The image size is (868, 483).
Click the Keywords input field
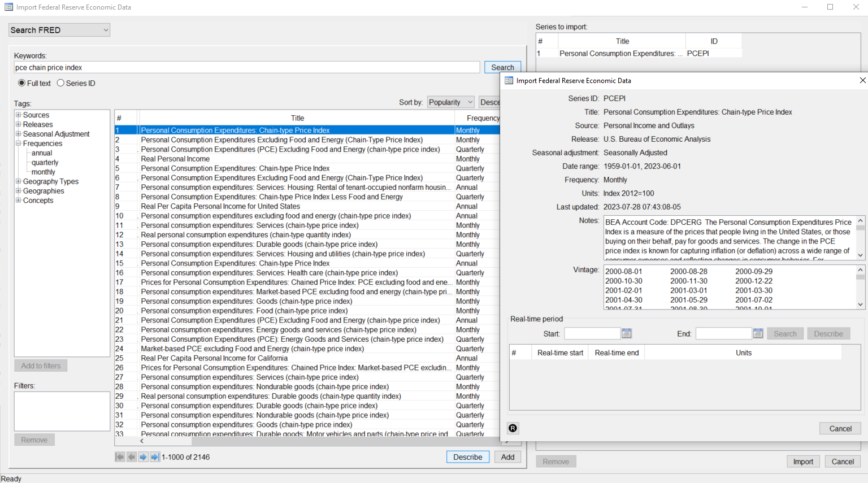[x=247, y=67]
